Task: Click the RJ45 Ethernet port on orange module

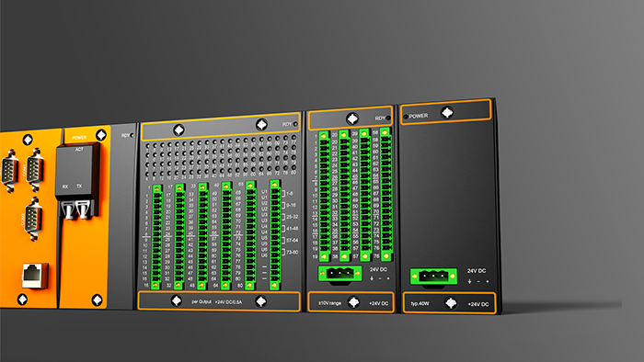Action: 35,276
